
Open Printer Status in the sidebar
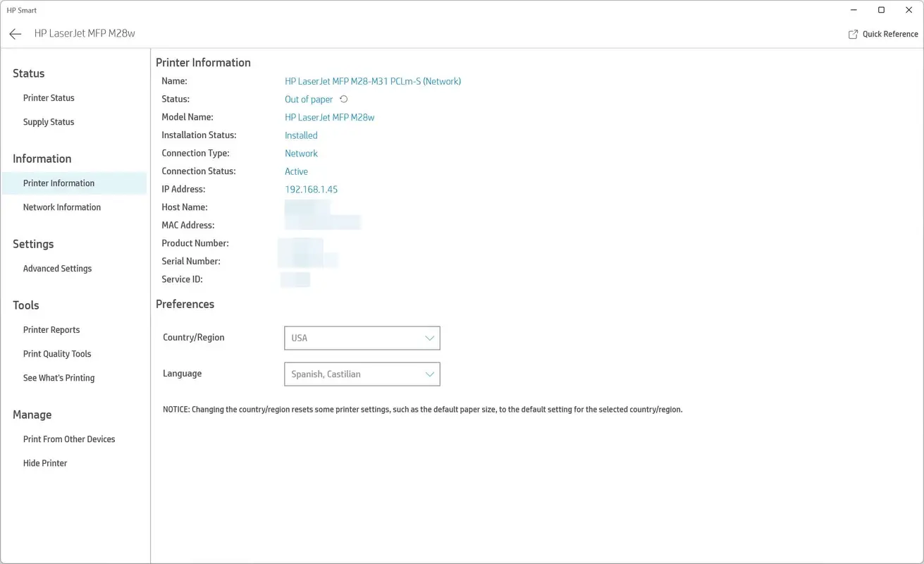pyautogui.click(x=49, y=97)
